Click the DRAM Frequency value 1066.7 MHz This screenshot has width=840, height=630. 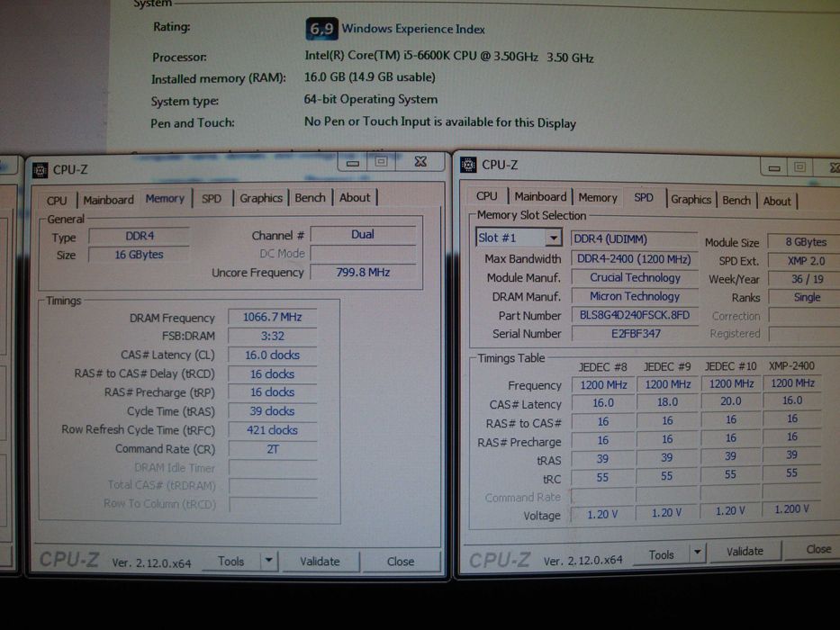click(272, 317)
